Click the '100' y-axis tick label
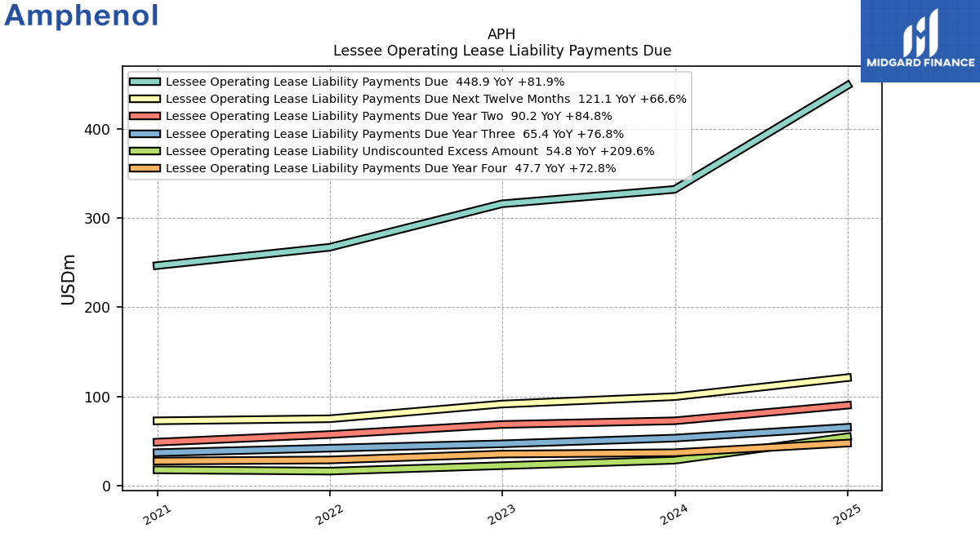This screenshot has width=980, height=551. [99, 397]
